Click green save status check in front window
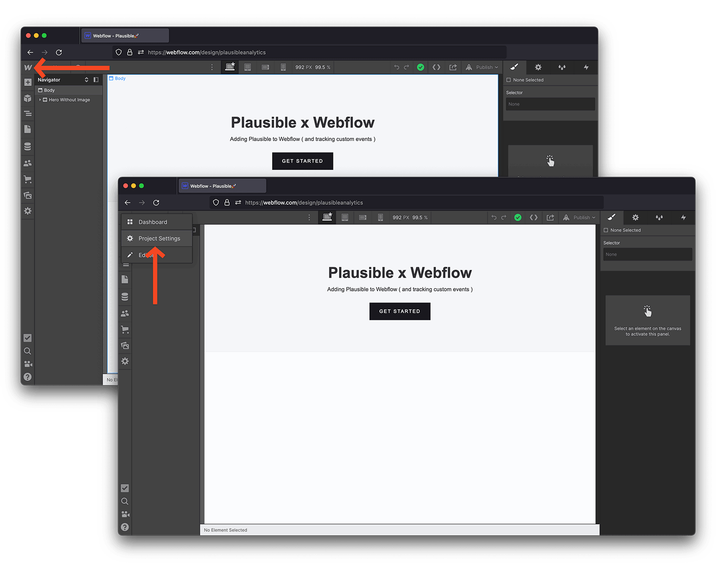Viewport: 728px width, 570px height. click(x=518, y=218)
